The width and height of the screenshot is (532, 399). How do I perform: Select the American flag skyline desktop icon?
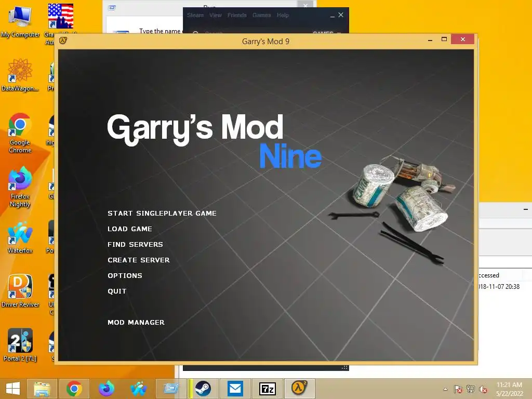coord(60,16)
